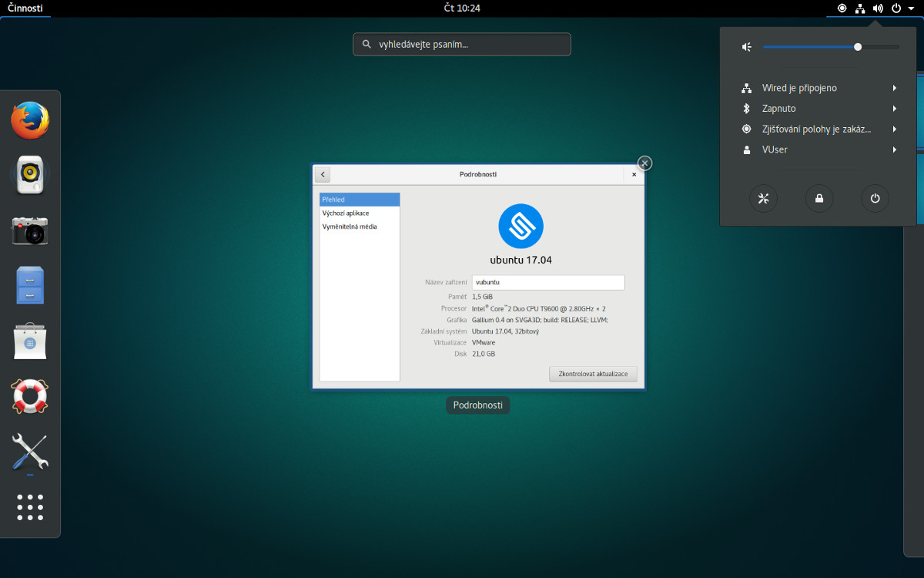This screenshot has height=578, width=924.
Task: Click the speaker volume icon in top bar
Action: (x=878, y=8)
